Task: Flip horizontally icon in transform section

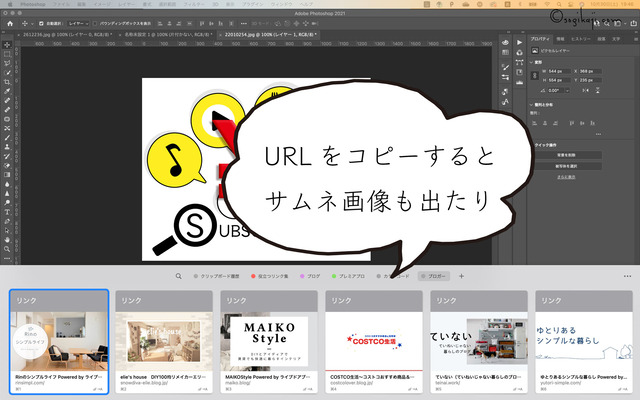Action: tap(585, 91)
